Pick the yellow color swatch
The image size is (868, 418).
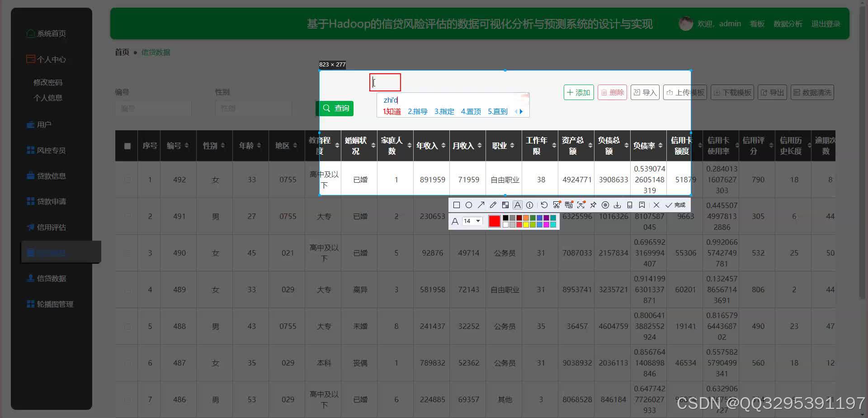(x=526, y=225)
